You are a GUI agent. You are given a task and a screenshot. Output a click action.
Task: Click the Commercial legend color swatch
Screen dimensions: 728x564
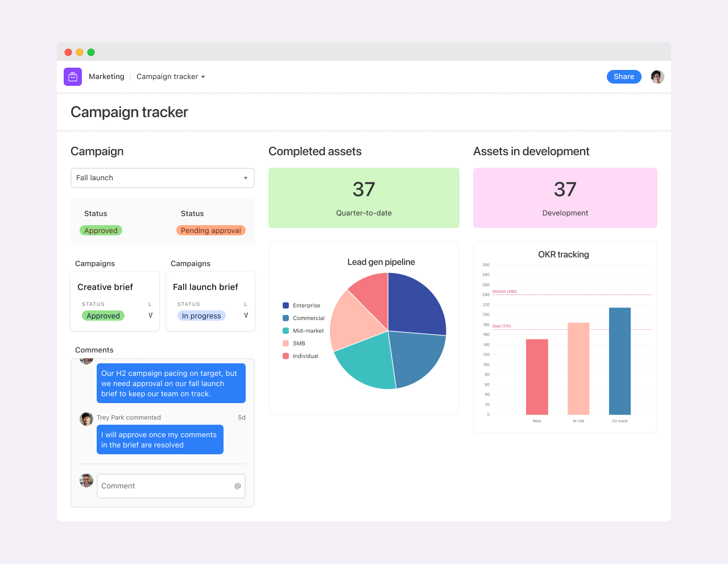tap(286, 318)
